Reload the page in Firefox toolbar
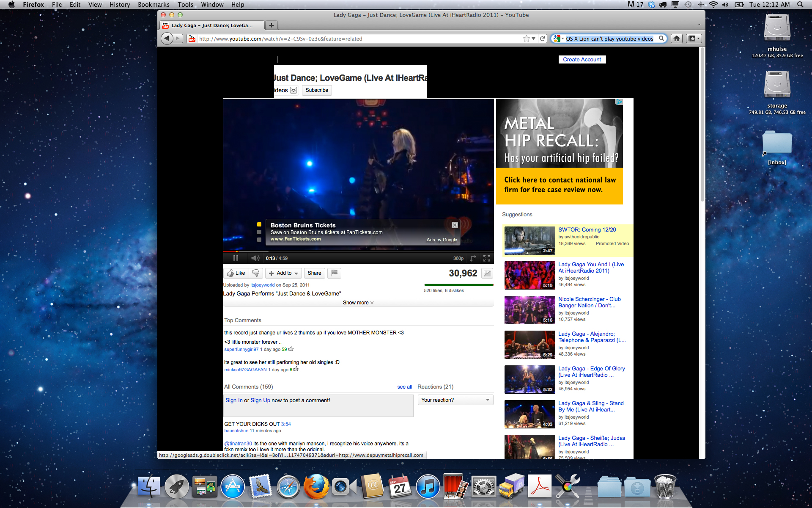 click(543, 39)
